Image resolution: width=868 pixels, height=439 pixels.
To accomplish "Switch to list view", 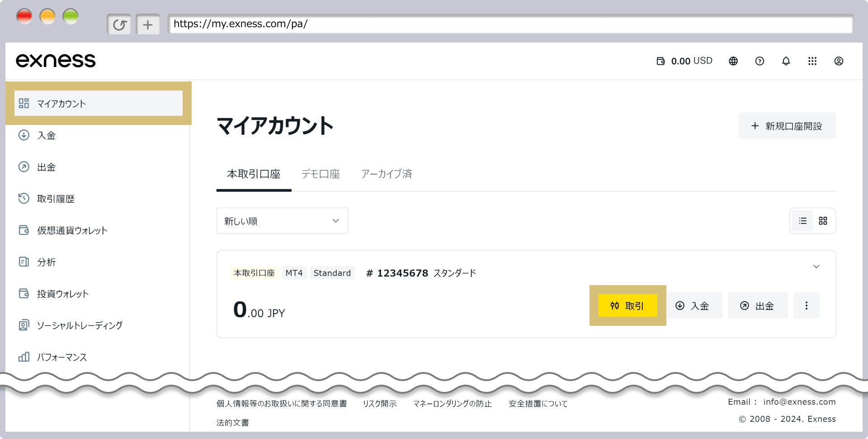I will point(802,221).
